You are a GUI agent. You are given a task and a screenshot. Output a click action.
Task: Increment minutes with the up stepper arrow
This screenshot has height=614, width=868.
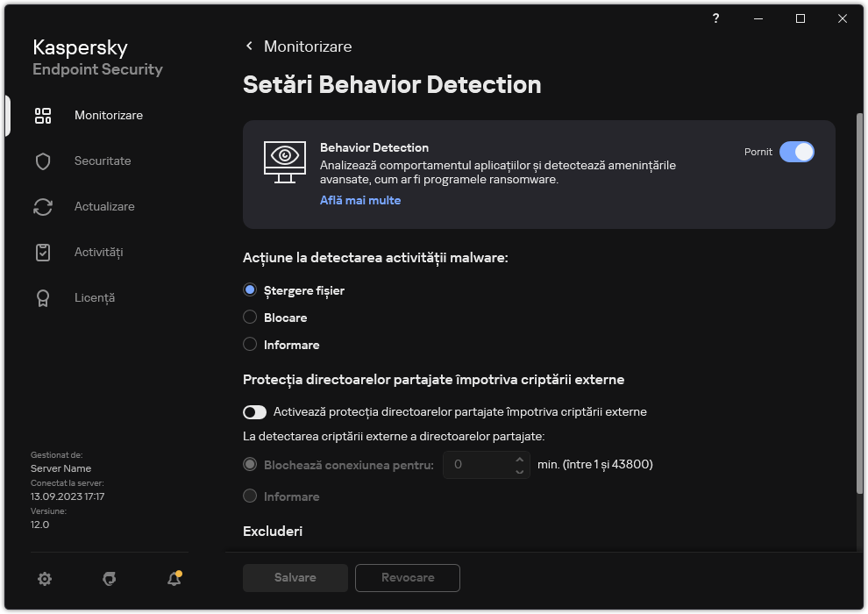(x=519, y=459)
